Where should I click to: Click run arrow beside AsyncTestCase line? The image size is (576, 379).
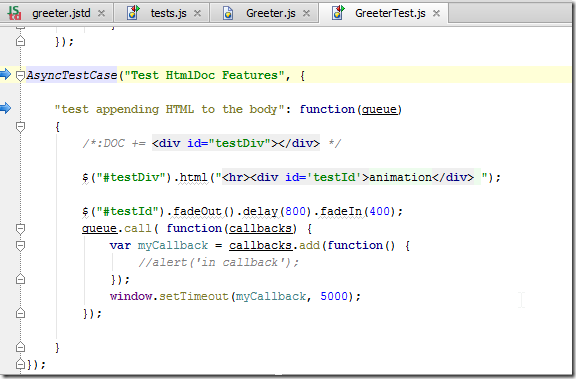pyautogui.click(x=5, y=74)
